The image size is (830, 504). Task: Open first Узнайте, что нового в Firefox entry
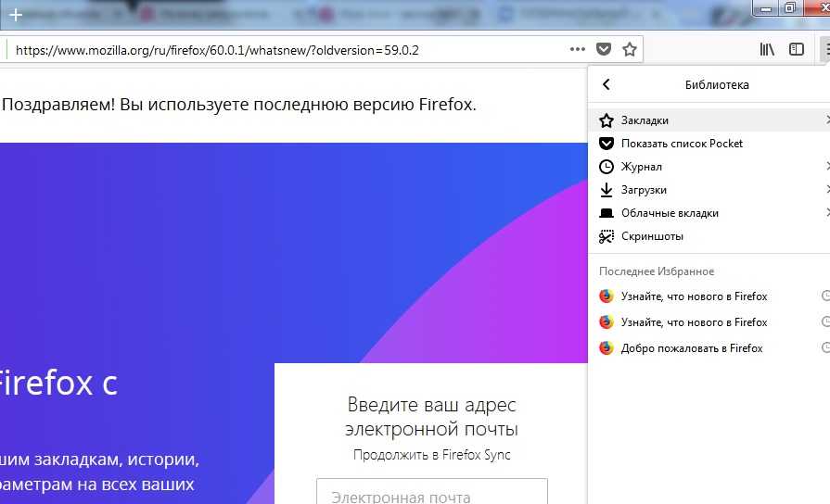click(709, 296)
